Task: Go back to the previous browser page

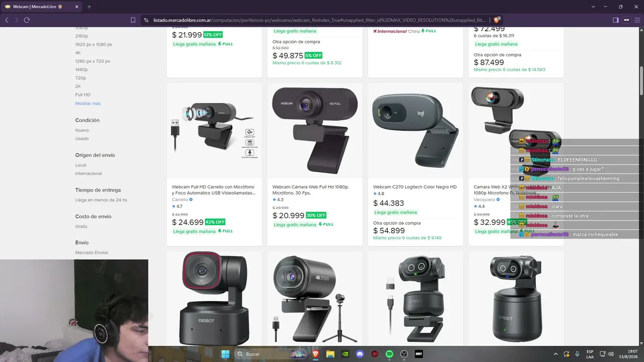Action: 7,20
